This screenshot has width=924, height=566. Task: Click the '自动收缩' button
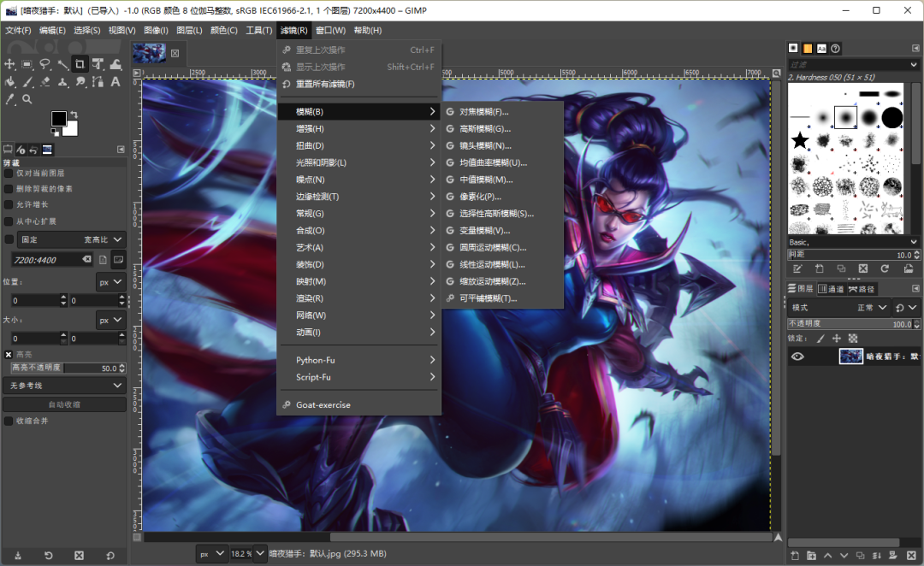[x=64, y=404]
